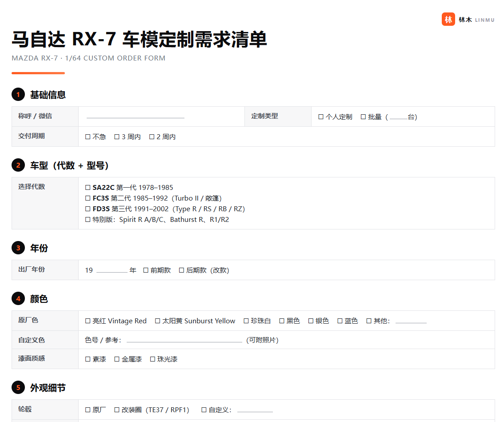Click the 定制类型 label cell
This screenshot has height=422, width=504.
pos(278,117)
